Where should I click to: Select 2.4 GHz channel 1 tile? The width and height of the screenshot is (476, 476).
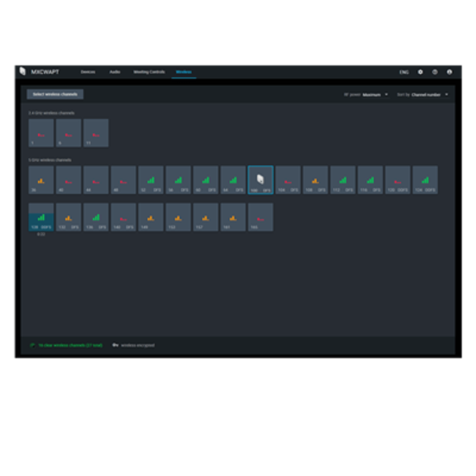41,133
